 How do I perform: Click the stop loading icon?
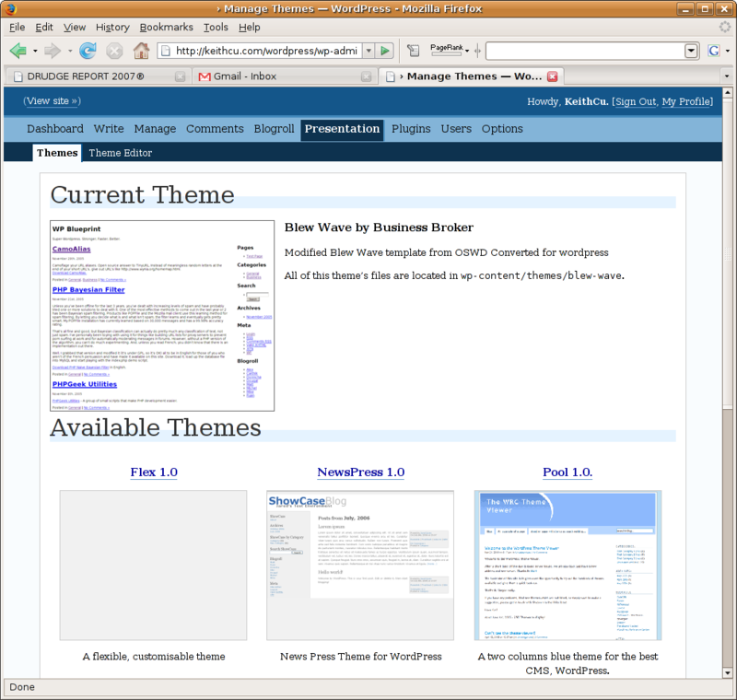coord(114,51)
